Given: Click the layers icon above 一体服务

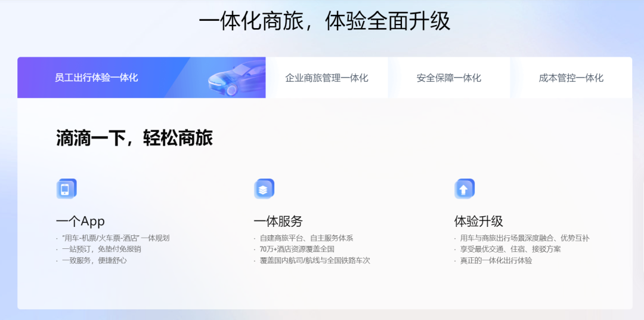Looking at the screenshot, I should (x=264, y=189).
